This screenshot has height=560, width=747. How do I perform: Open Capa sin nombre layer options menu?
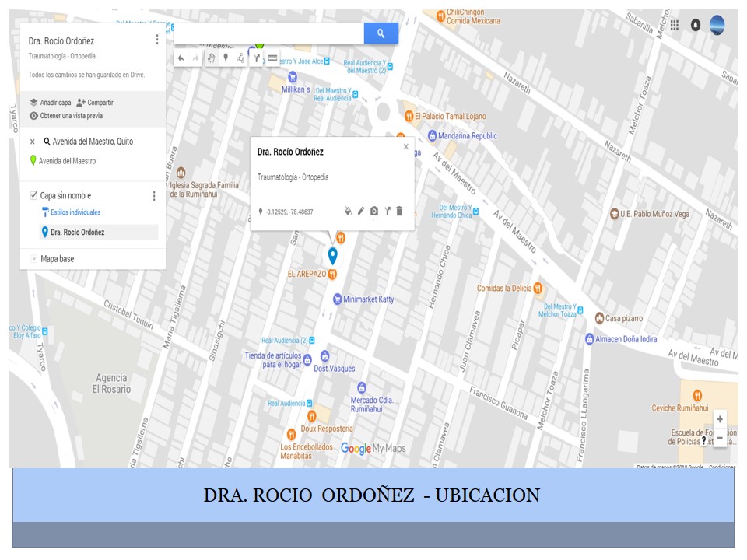154,196
